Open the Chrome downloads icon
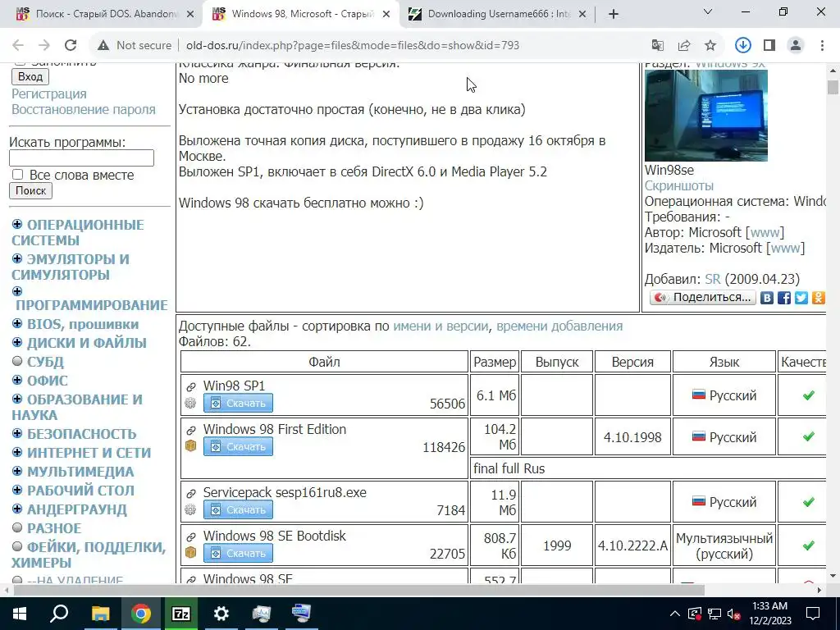The width and height of the screenshot is (840, 630). tap(742, 46)
